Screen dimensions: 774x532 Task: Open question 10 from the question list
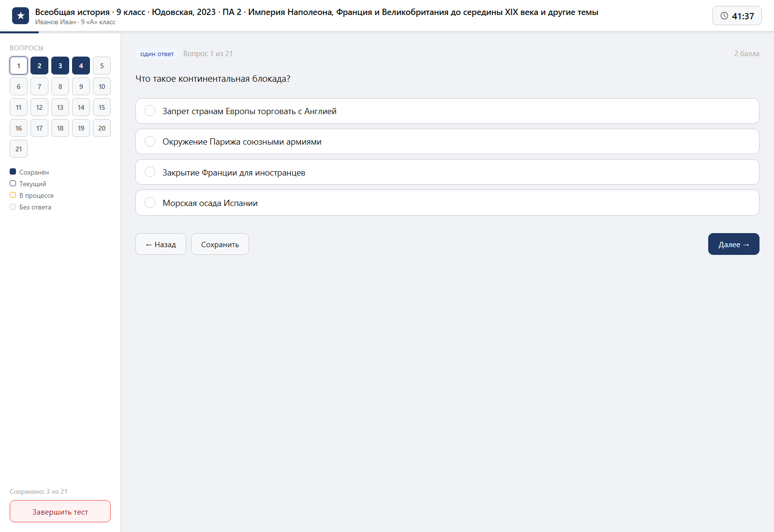coord(102,87)
